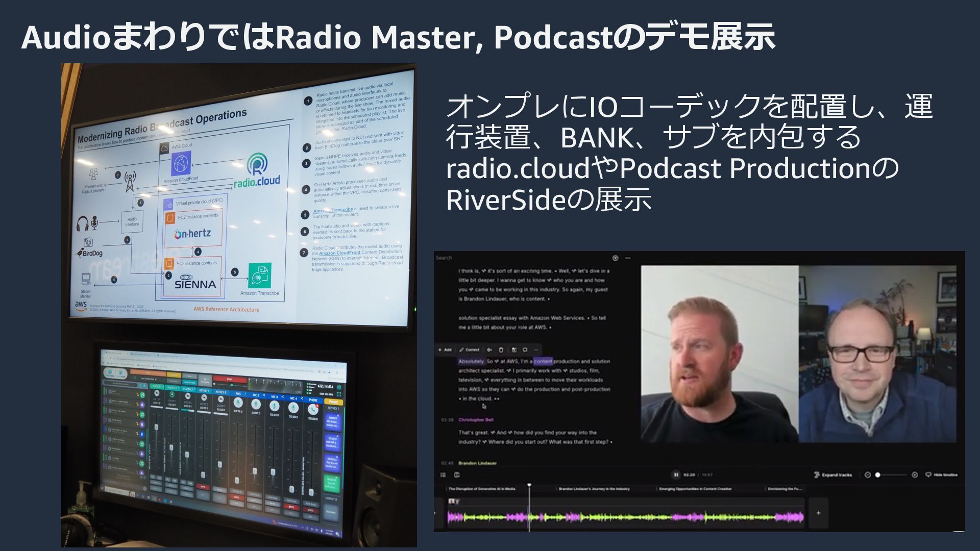This screenshot has height=551, width=980.
Task: Expand tracks in the timeline
Action: (833, 475)
